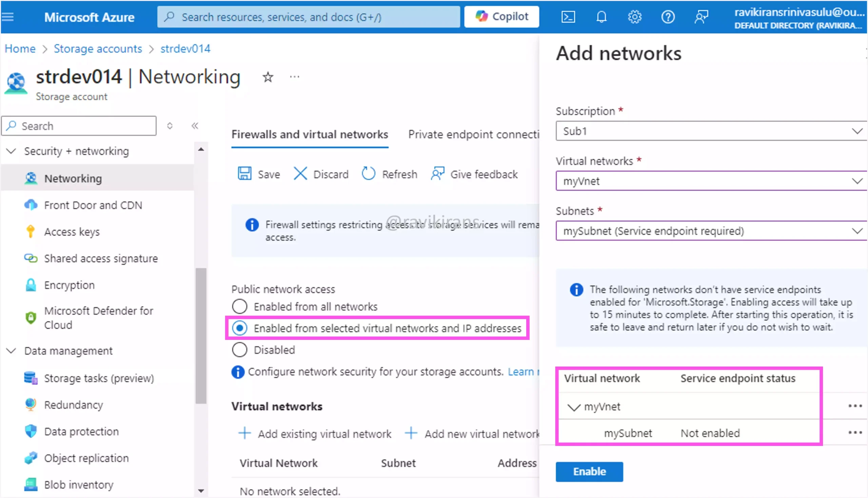868x498 pixels.
Task: Focus the sidebar Search box
Action: click(x=79, y=126)
